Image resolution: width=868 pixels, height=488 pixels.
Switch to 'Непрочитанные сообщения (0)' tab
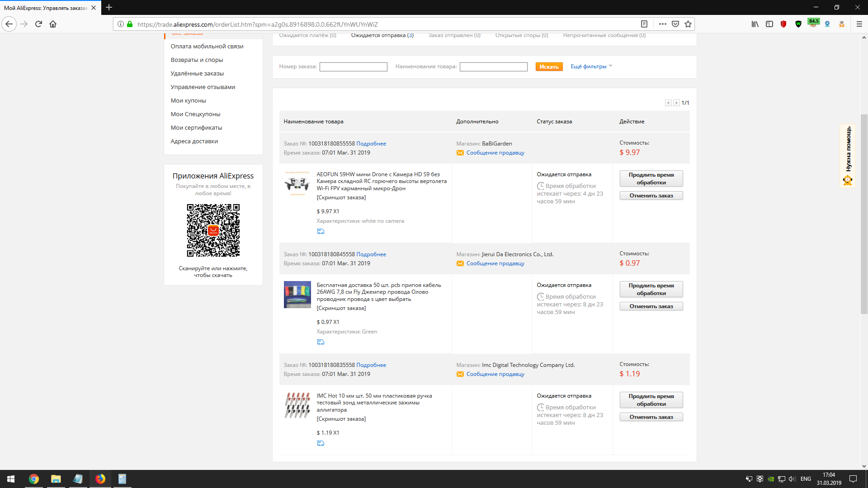point(604,35)
